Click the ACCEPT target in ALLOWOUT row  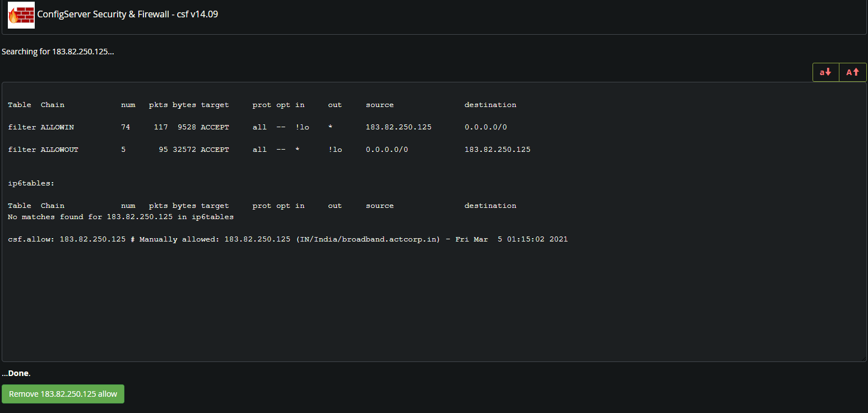click(215, 150)
